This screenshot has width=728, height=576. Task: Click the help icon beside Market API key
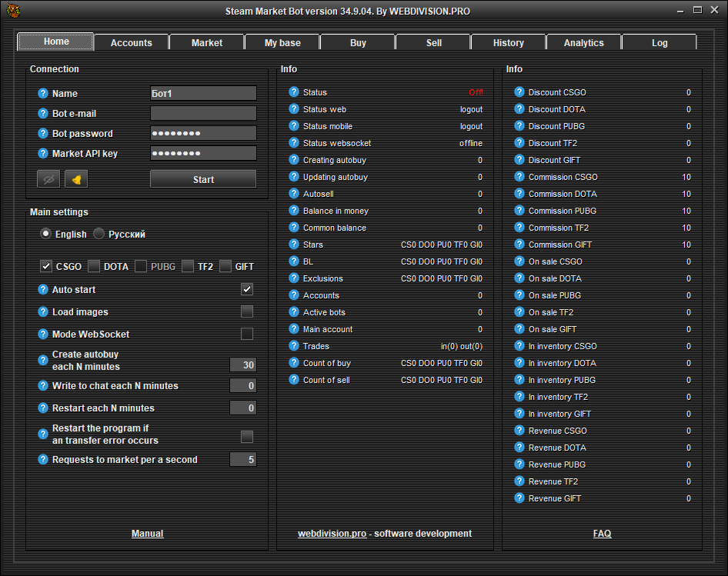(x=43, y=154)
